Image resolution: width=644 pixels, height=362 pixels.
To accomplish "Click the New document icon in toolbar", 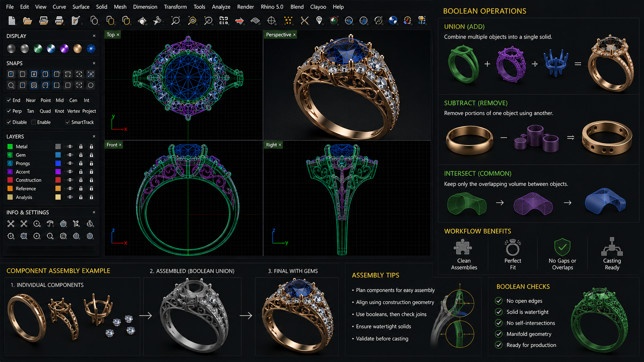I will click(x=12, y=21).
